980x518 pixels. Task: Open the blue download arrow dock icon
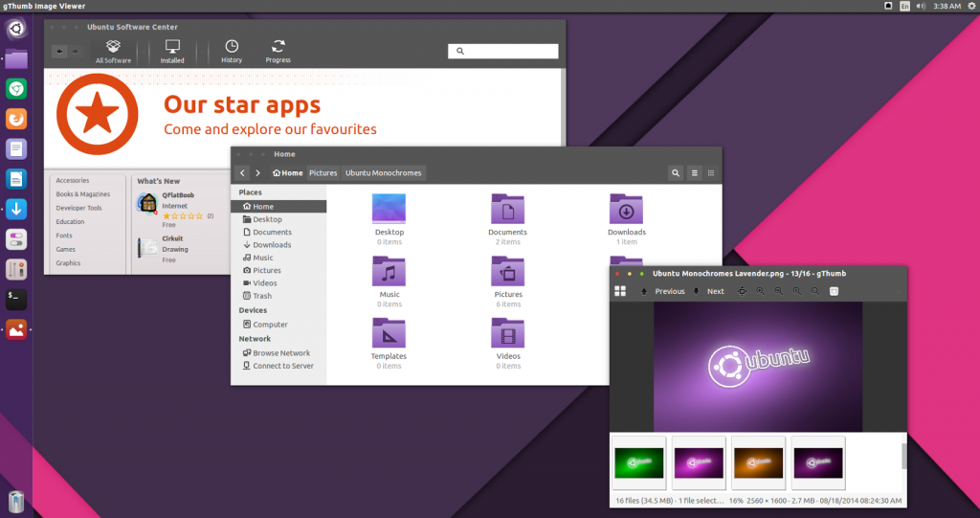(x=16, y=209)
